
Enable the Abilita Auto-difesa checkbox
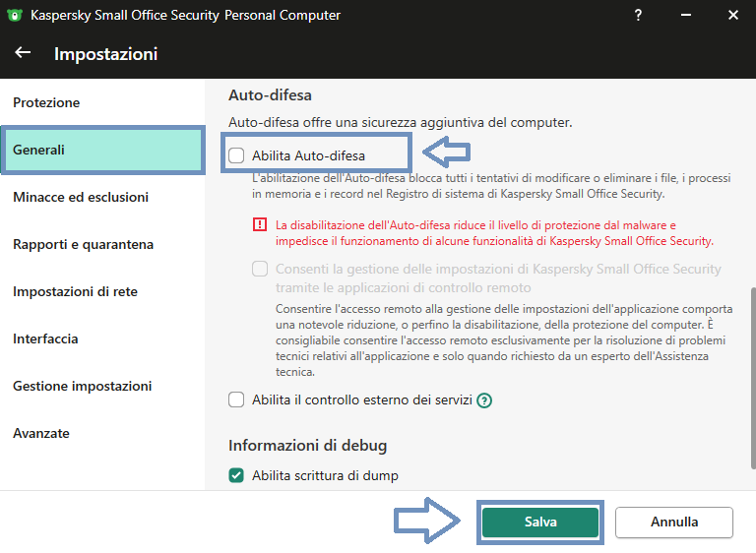coord(236,155)
